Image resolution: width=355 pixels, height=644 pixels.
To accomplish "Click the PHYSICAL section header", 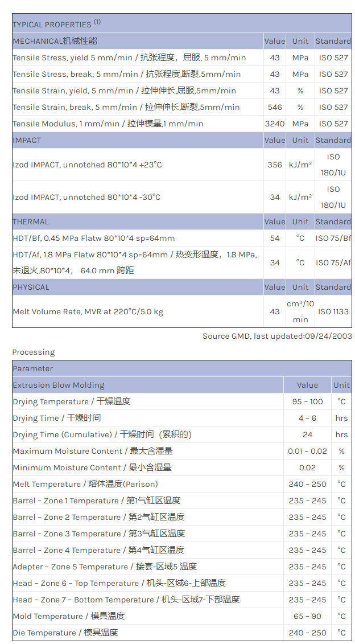I will tap(31, 287).
